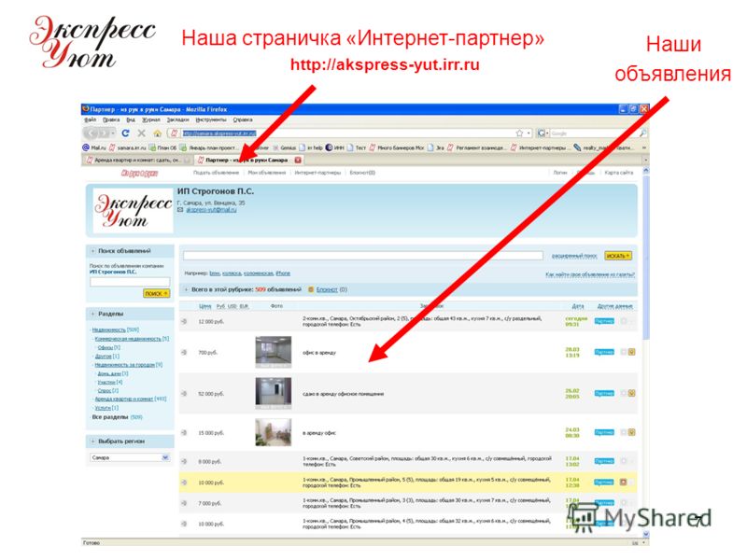
Task: Click the row icon beside the 12 000 руб. listing
Action: tap(184, 321)
